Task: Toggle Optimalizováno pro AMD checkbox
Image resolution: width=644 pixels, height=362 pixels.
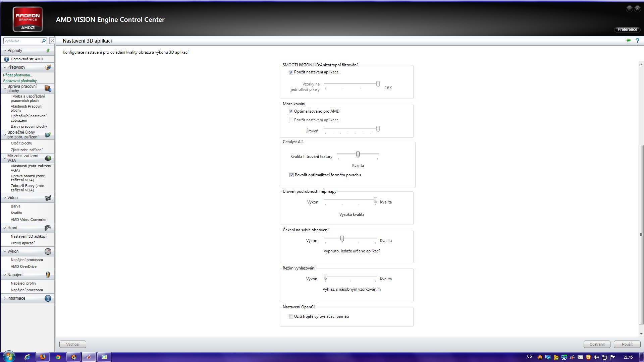Action: (291, 111)
